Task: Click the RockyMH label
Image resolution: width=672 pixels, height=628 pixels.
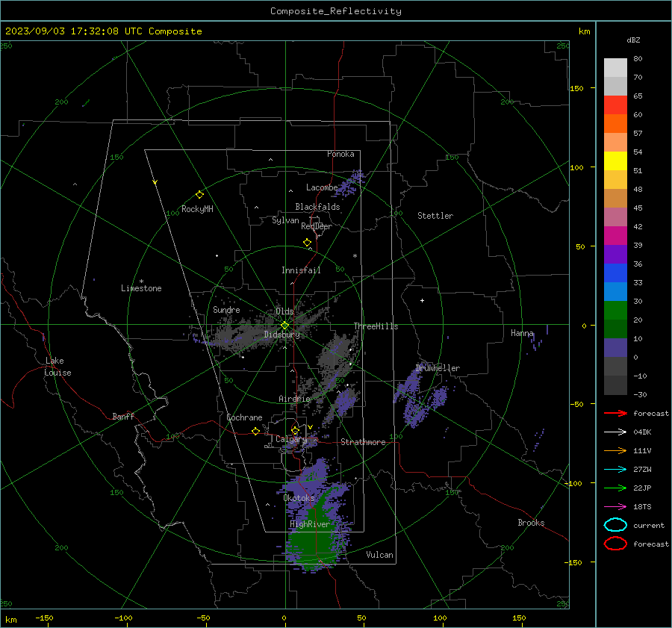Action: coord(197,209)
